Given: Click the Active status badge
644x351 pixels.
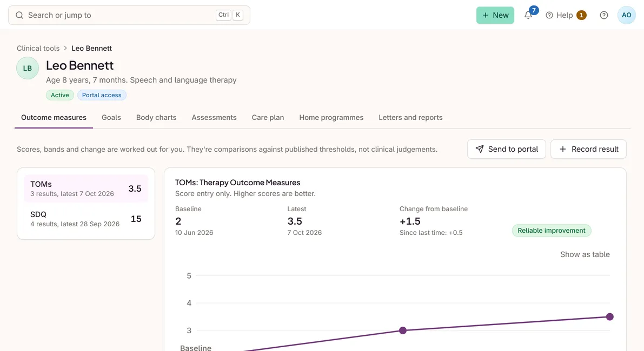Looking at the screenshot, I should pos(60,95).
